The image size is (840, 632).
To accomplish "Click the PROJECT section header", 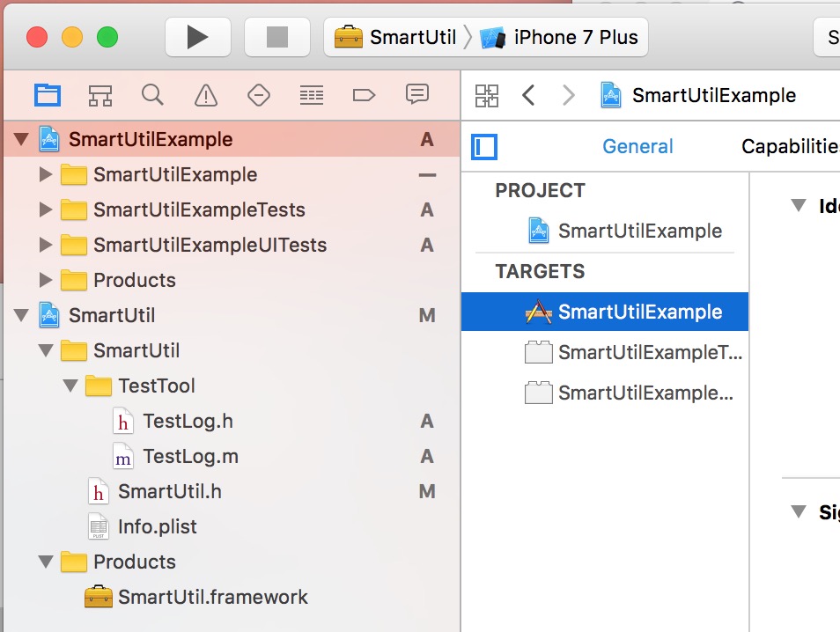I will [x=540, y=191].
